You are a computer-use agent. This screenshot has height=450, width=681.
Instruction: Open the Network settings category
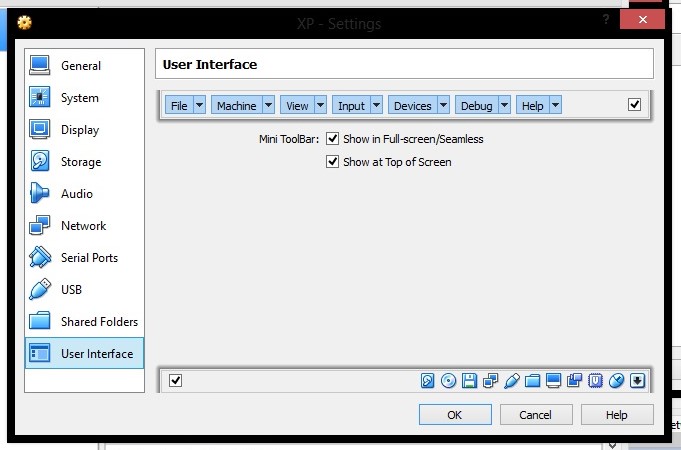coord(83,226)
